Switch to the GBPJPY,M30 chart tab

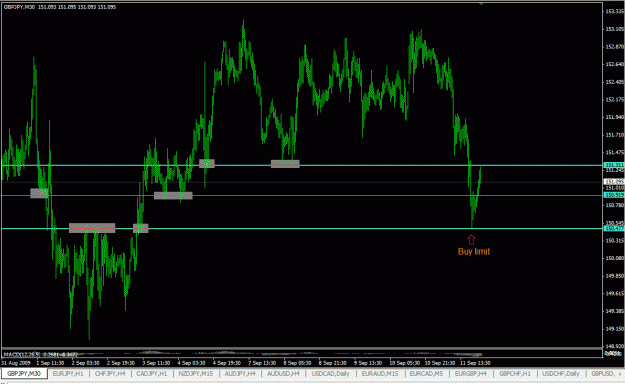[x=24, y=374]
